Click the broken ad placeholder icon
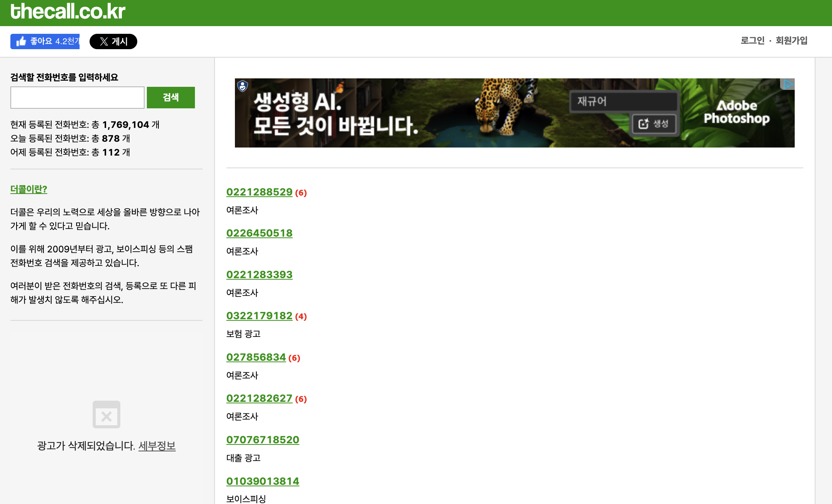832x504 pixels. pyautogui.click(x=106, y=414)
